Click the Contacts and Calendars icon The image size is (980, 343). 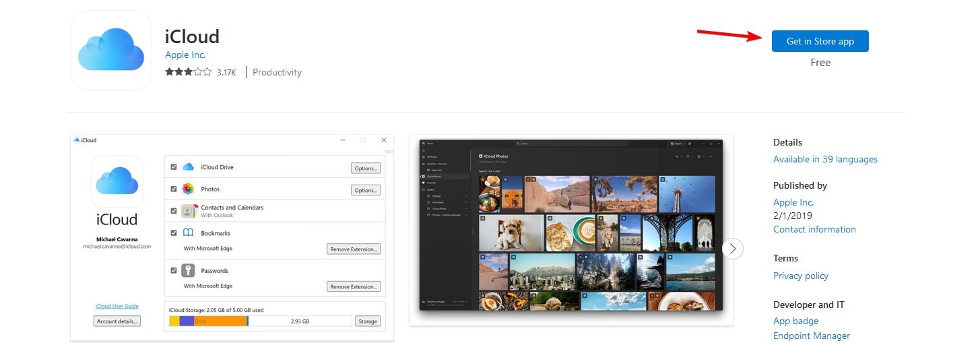pyautogui.click(x=188, y=211)
